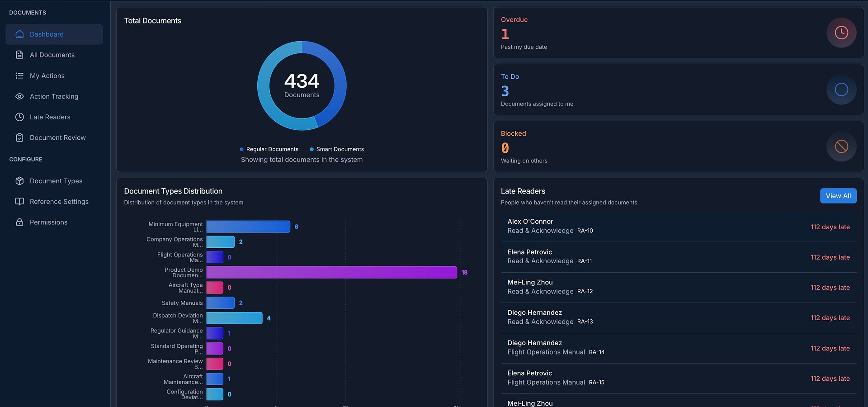
Task: Select the Action Tracking eye icon
Action: (19, 96)
